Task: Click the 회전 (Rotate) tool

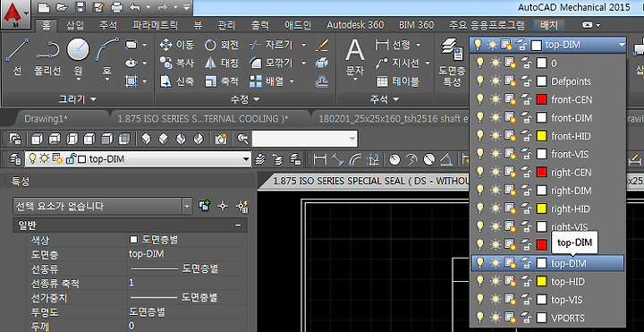Action: point(221,45)
